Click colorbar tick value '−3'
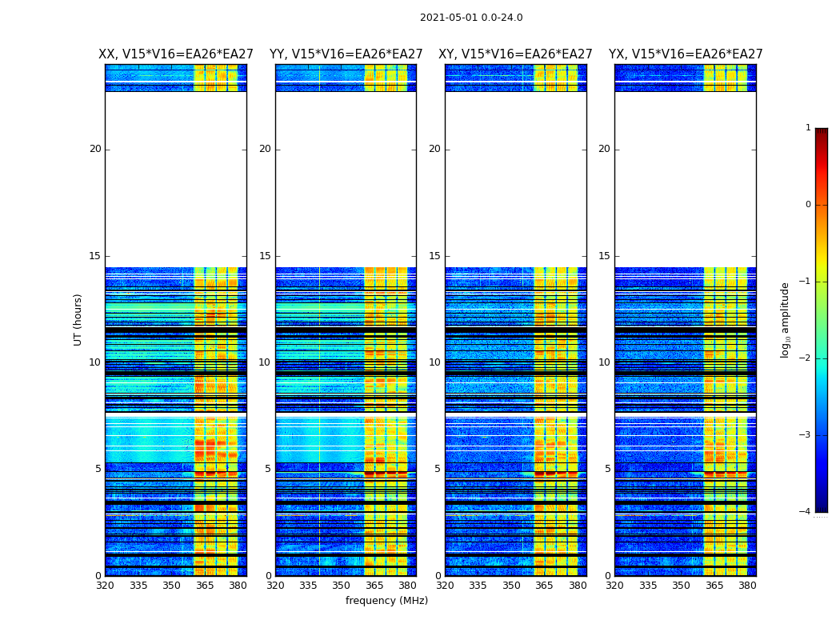This screenshot has height=640, width=840. [x=805, y=435]
